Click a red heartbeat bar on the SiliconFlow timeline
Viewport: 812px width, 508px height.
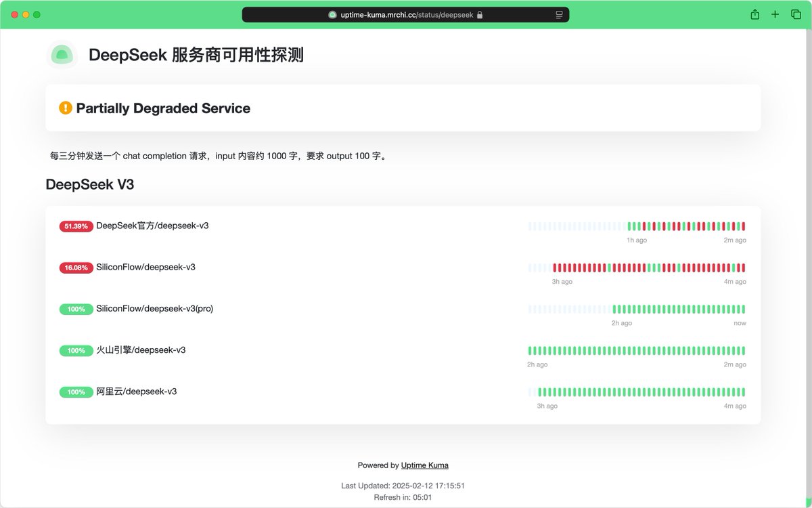[x=609, y=267]
